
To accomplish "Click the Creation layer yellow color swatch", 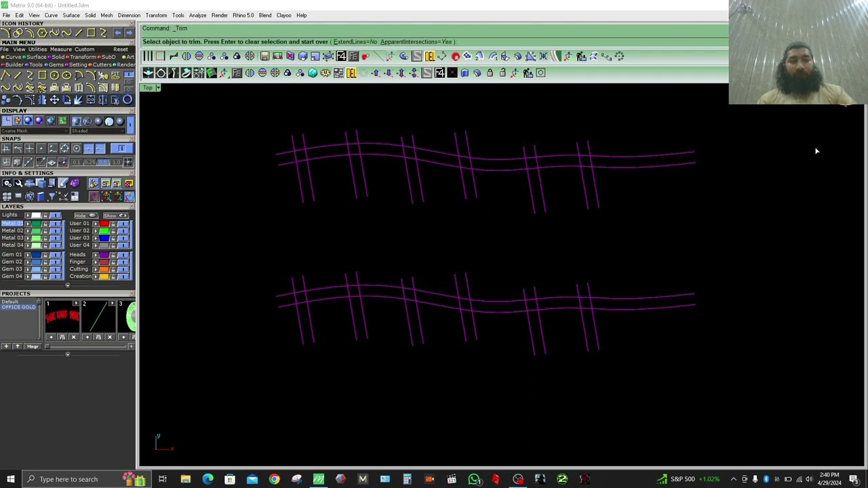I will point(104,277).
